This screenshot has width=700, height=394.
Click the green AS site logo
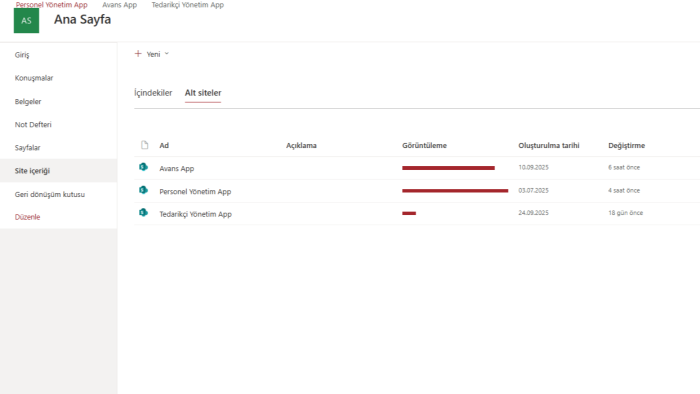click(26, 21)
